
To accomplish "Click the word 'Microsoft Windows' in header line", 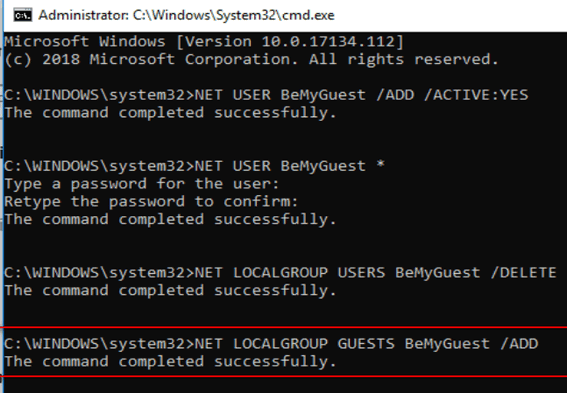I will [85, 42].
